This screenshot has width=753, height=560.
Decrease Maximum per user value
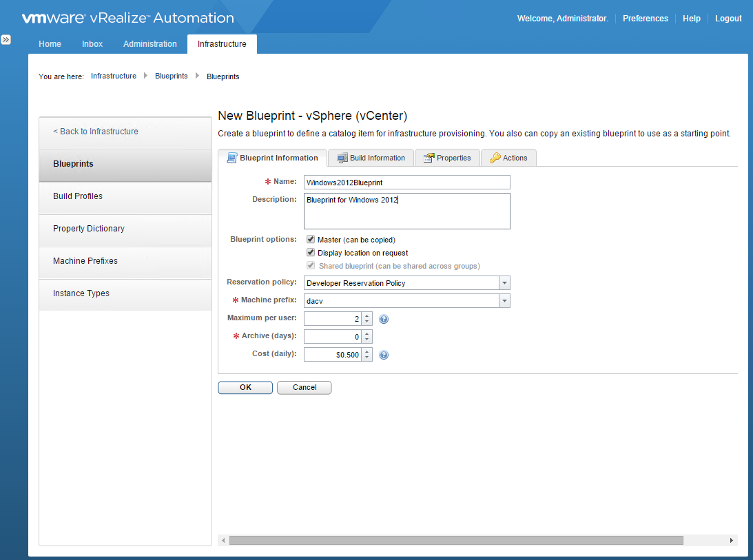tap(367, 322)
